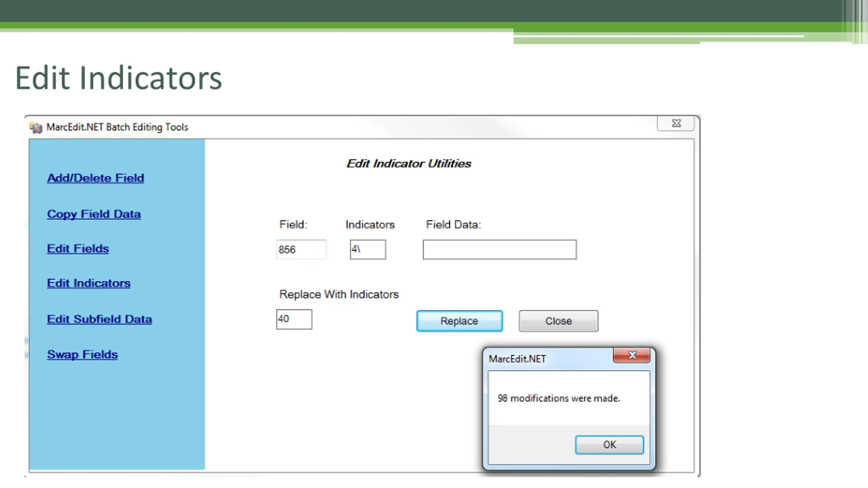Screen dimensions: 868x488
Task: Open the Swap Fields link
Action: pos(82,354)
